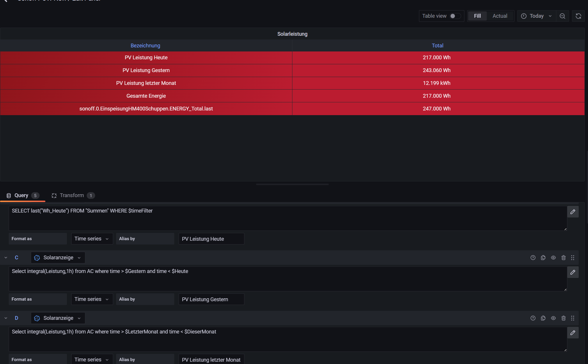Select the PV Leistung letzter Monat cell
The height and width of the screenshot is (364, 588).
click(146, 83)
